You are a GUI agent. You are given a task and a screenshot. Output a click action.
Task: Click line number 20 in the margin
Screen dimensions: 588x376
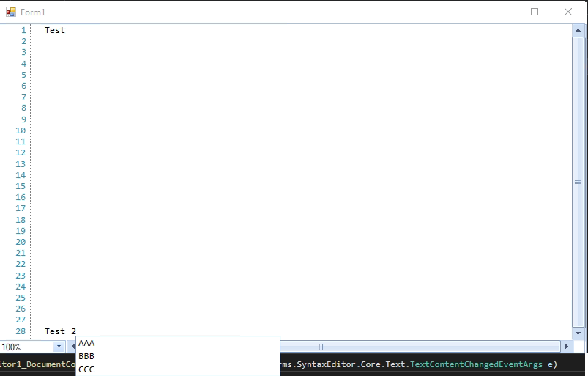point(21,242)
